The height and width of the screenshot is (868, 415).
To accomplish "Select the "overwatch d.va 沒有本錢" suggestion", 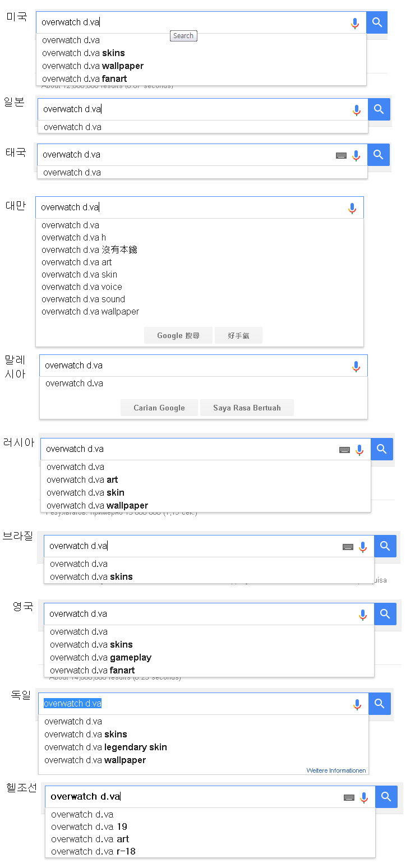I will click(x=89, y=250).
